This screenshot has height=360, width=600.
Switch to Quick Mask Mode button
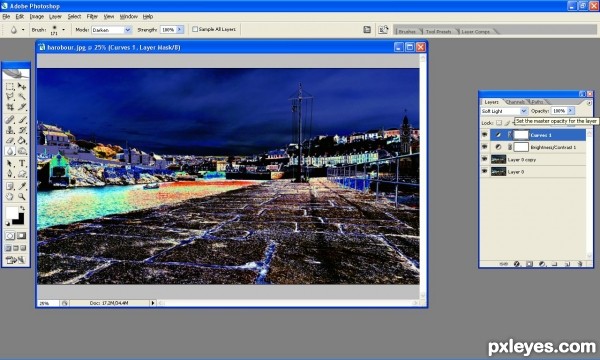[21, 236]
